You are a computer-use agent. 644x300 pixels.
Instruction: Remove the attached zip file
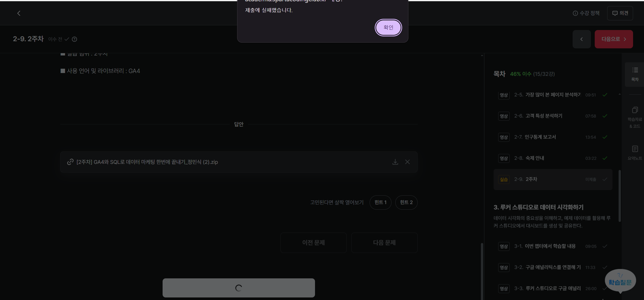(407, 162)
